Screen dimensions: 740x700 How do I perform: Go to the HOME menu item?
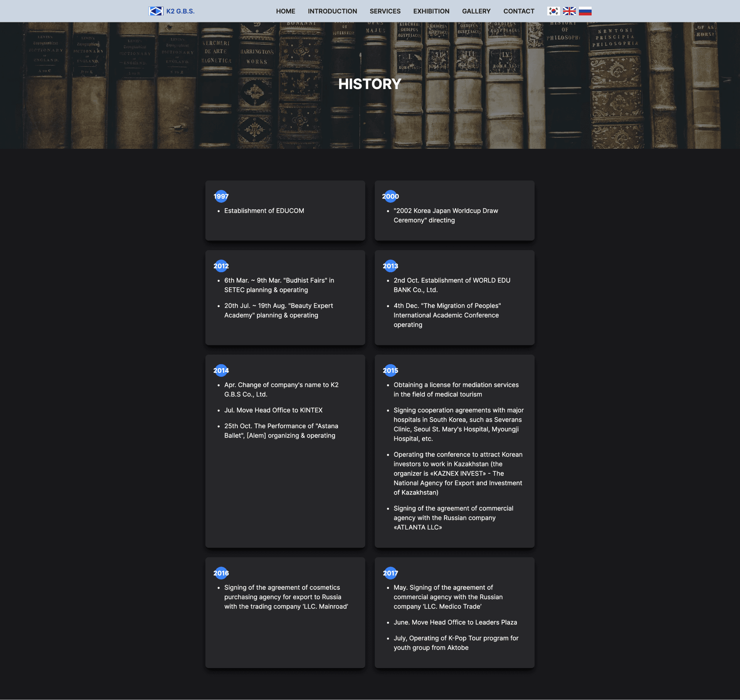click(286, 11)
